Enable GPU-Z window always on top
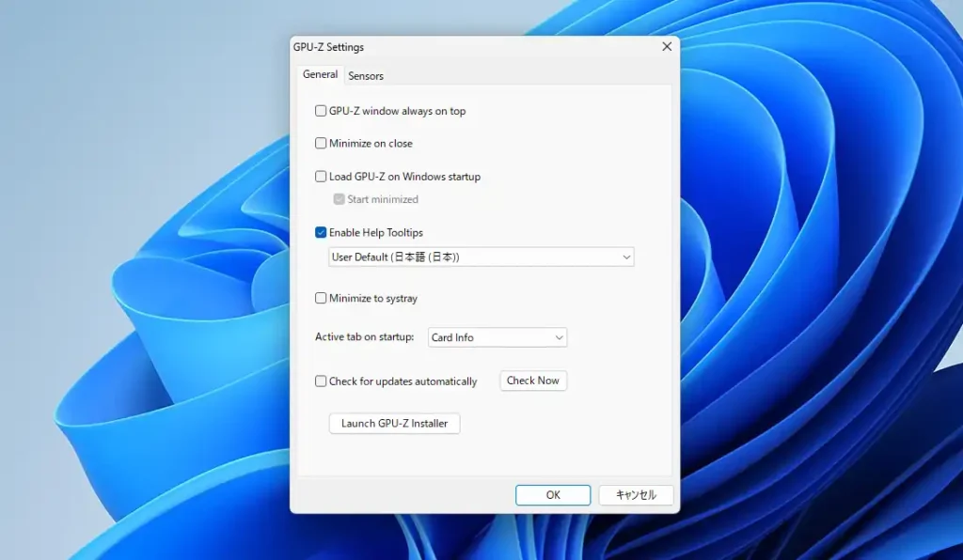The height and width of the screenshot is (560, 963). coord(321,111)
